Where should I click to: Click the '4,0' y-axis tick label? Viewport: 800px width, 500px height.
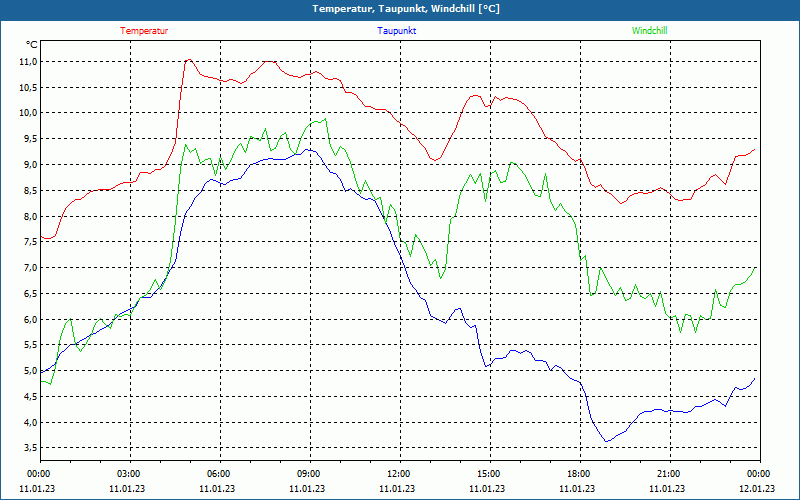tap(30, 422)
